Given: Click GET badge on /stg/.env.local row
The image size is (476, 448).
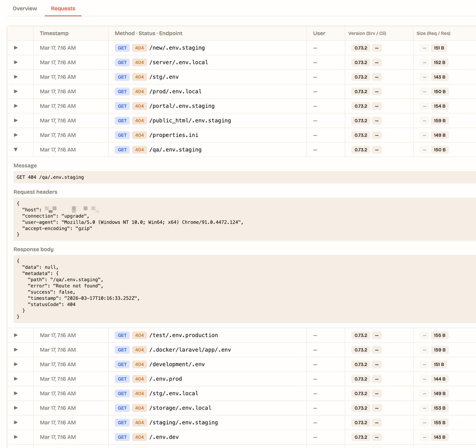Looking at the screenshot, I should click(122, 393).
